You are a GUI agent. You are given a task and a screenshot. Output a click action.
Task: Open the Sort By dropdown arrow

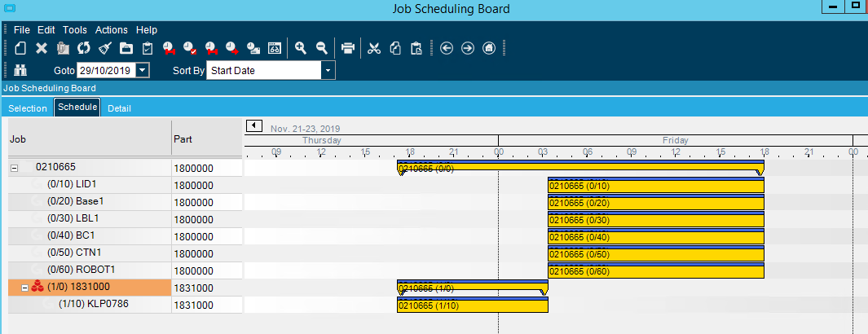pos(328,70)
